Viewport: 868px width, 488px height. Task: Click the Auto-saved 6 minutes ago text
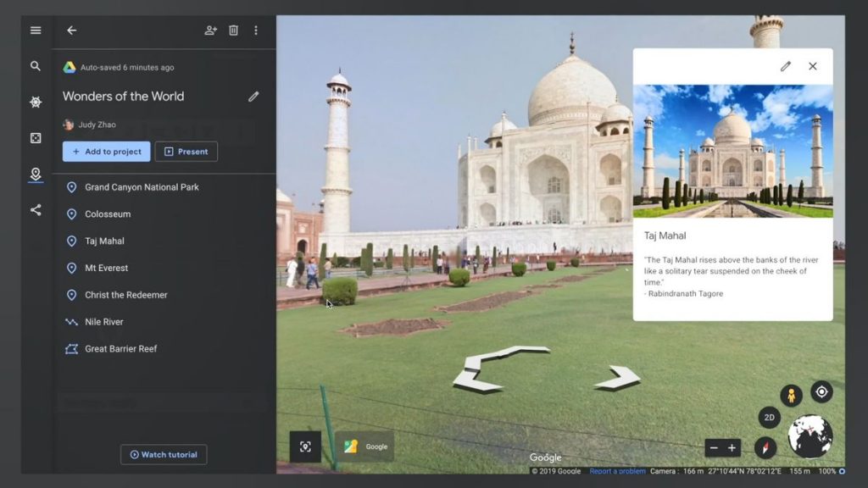[127, 68]
